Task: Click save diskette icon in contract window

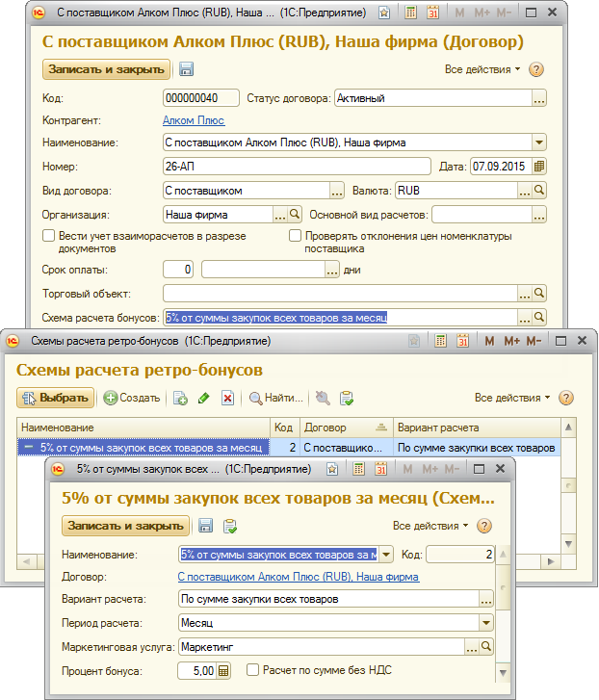Action: pos(186,69)
